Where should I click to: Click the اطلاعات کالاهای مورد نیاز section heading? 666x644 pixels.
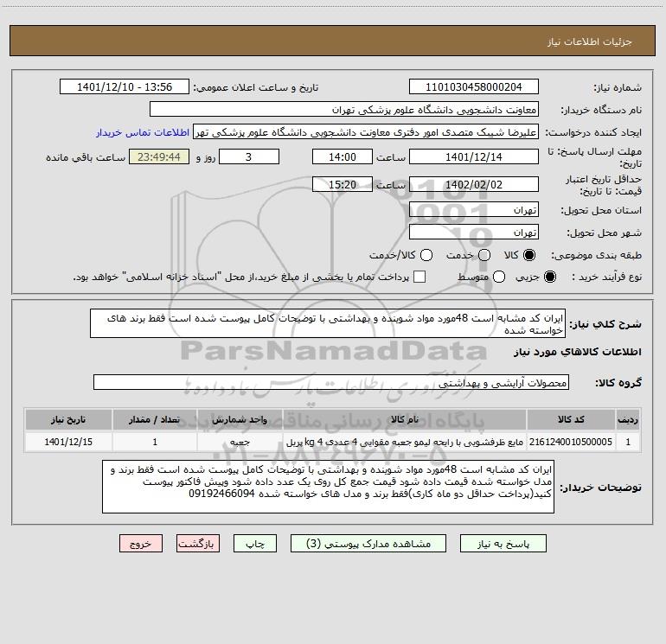[577, 352]
